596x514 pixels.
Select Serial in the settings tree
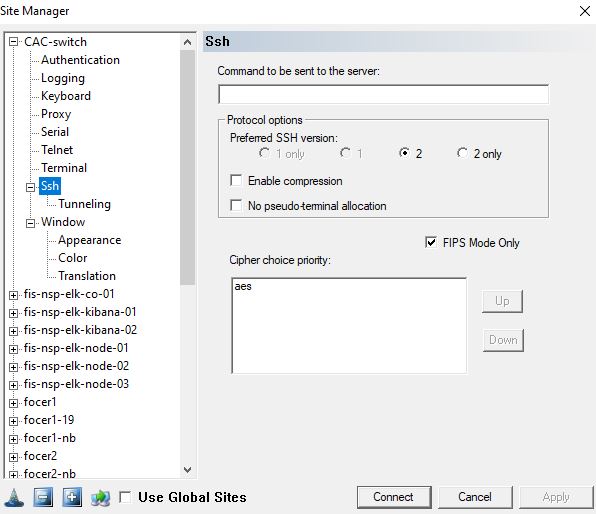click(55, 132)
